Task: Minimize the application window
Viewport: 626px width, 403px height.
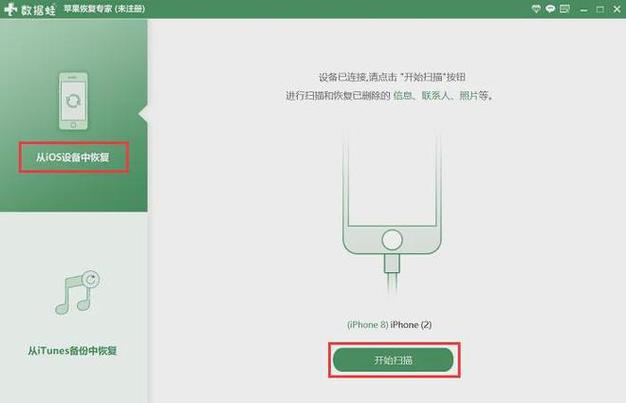Action: (x=584, y=10)
